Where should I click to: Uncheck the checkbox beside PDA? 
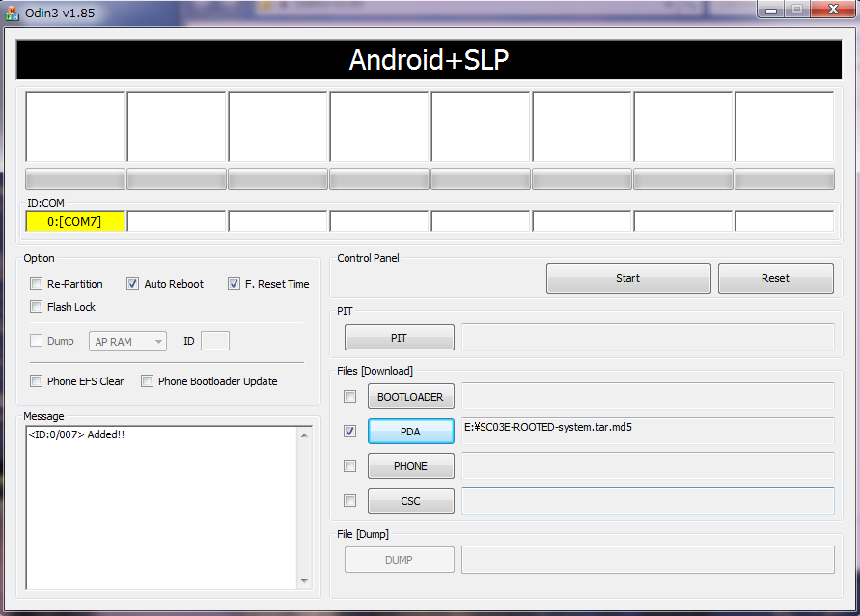349,432
